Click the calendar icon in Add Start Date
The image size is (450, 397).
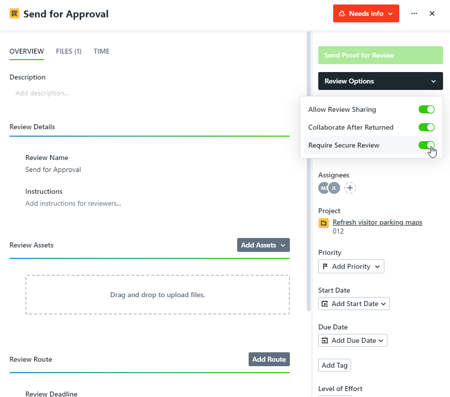coord(324,304)
